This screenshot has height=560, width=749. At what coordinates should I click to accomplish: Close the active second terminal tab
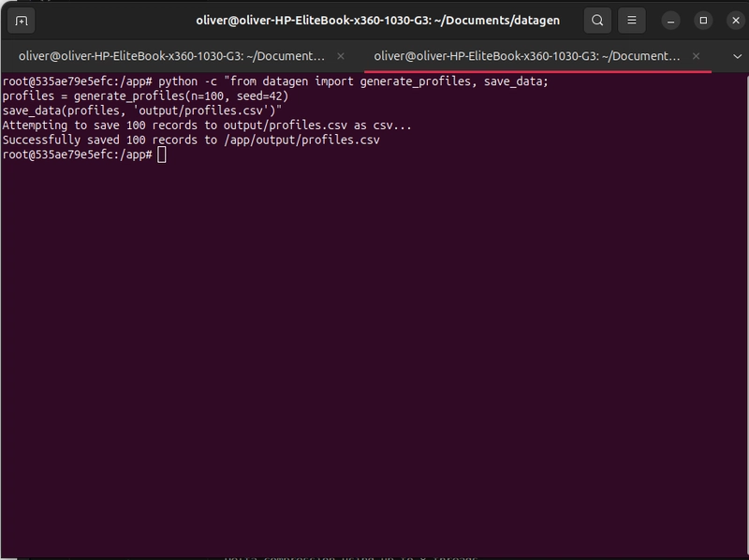[x=697, y=56]
